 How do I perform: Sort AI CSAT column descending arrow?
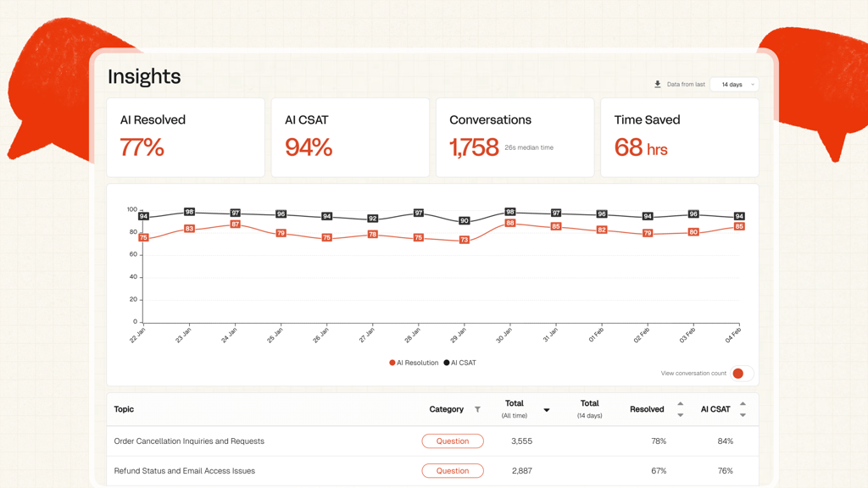(743, 415)
